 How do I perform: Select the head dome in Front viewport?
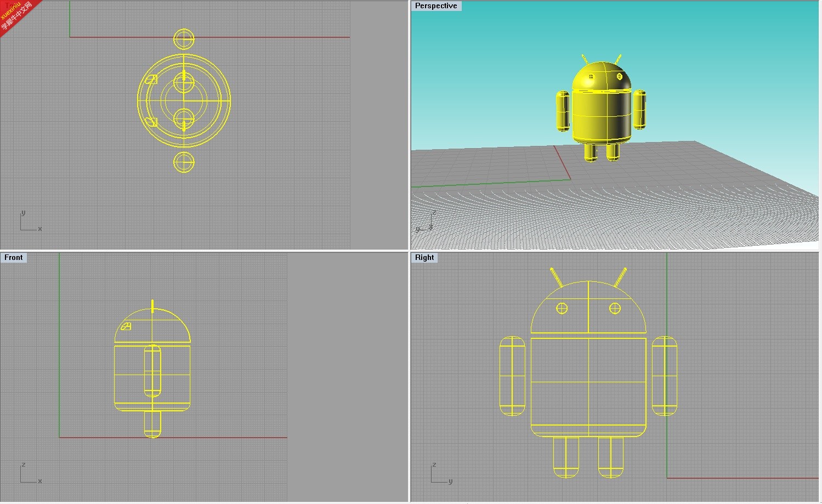[152, 325]
